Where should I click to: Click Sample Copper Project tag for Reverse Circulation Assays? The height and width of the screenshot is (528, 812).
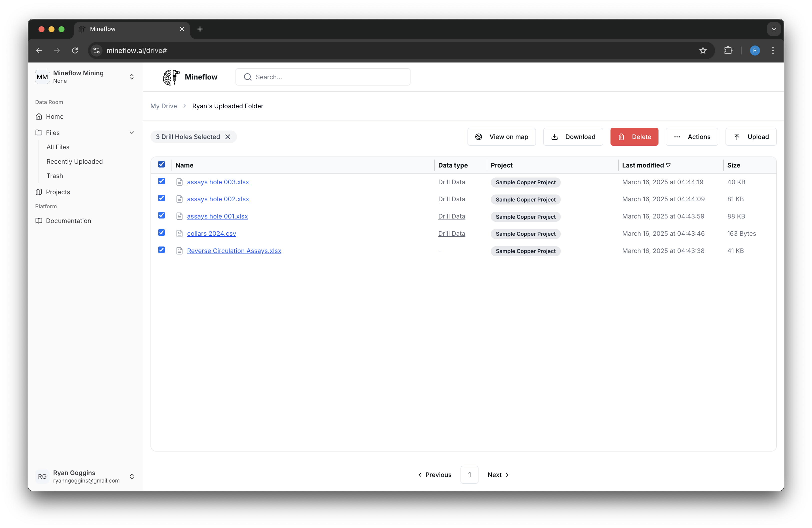pos(525,251)
